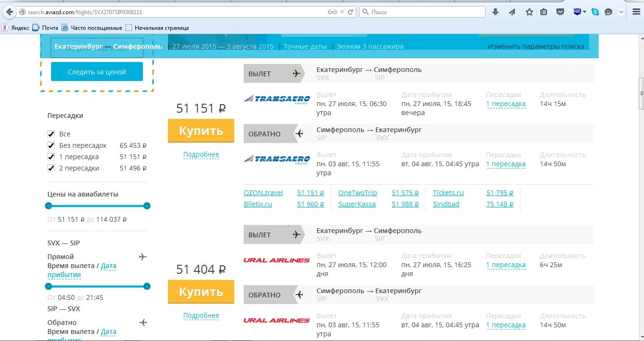Open Подробнее for the 51 151 ₽ offer
Viewport: 644px width, 341px height.
(201, 154)
